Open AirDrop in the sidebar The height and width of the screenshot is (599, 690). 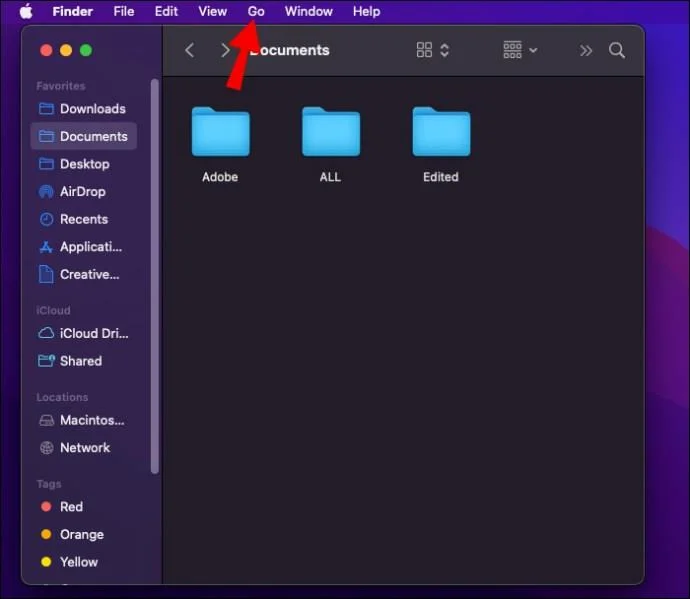pyautogui.click(x=83, y=191)
